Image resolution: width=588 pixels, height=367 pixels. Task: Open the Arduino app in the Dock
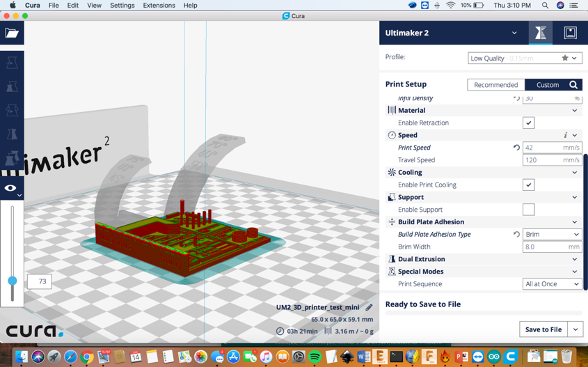coord(494,357)
